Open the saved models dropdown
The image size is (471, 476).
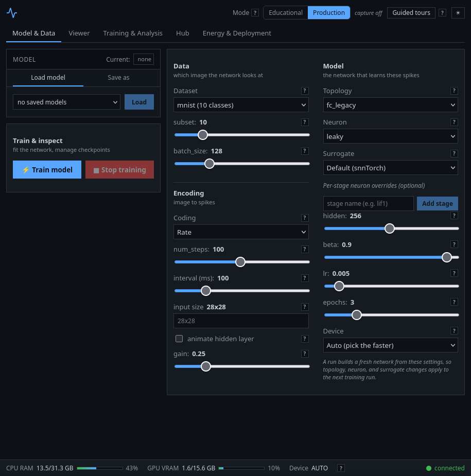click(x=66, y=102)
